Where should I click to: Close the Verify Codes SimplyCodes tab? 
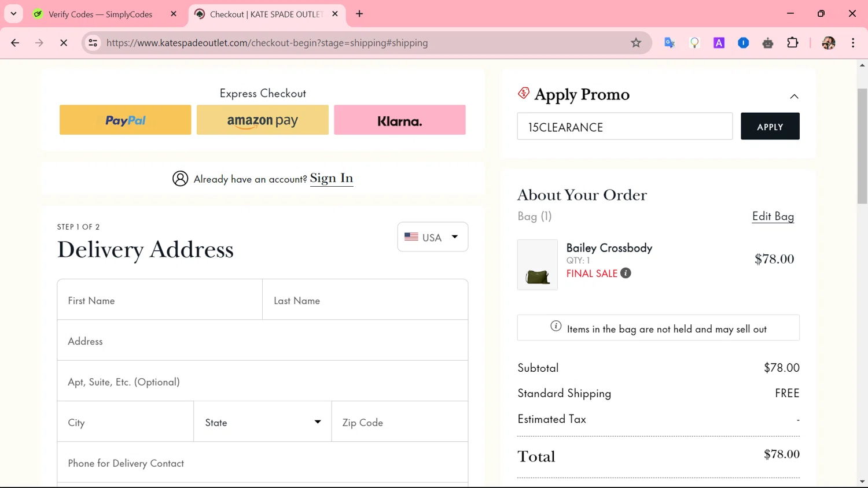point(174,14)
